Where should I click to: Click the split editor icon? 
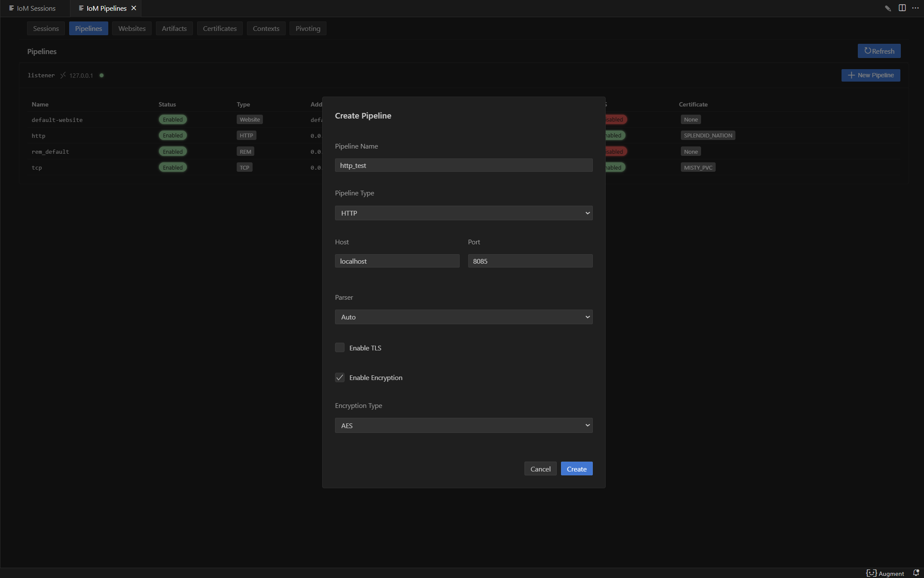pyautogui.click(x=902, y=8)
